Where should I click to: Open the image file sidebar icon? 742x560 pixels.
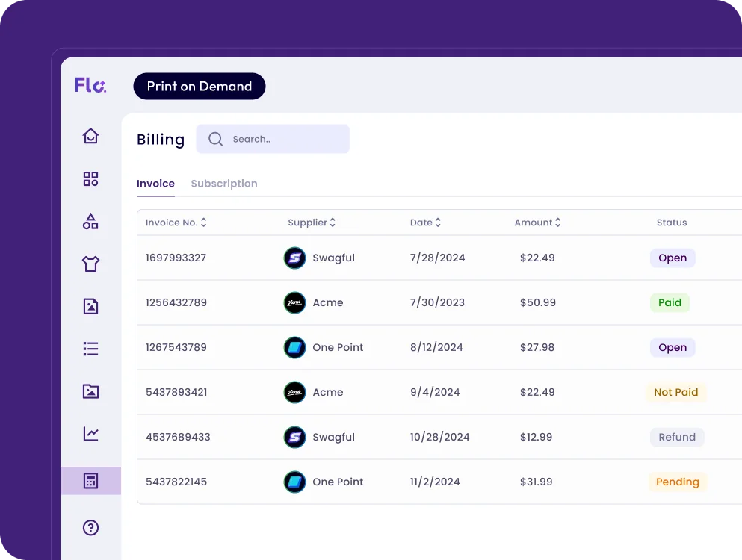pyautogui.click(x=90, y=306)
